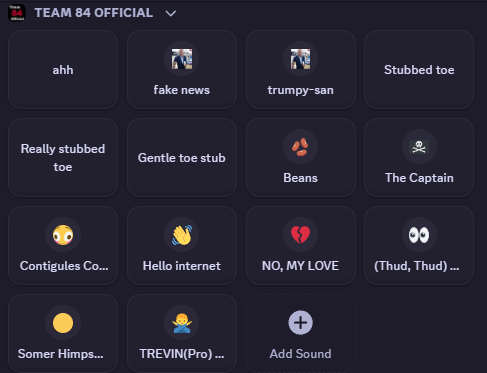Play the 'Stubbed toe' sound
This screenshot has width=487, height=373.
419,70
